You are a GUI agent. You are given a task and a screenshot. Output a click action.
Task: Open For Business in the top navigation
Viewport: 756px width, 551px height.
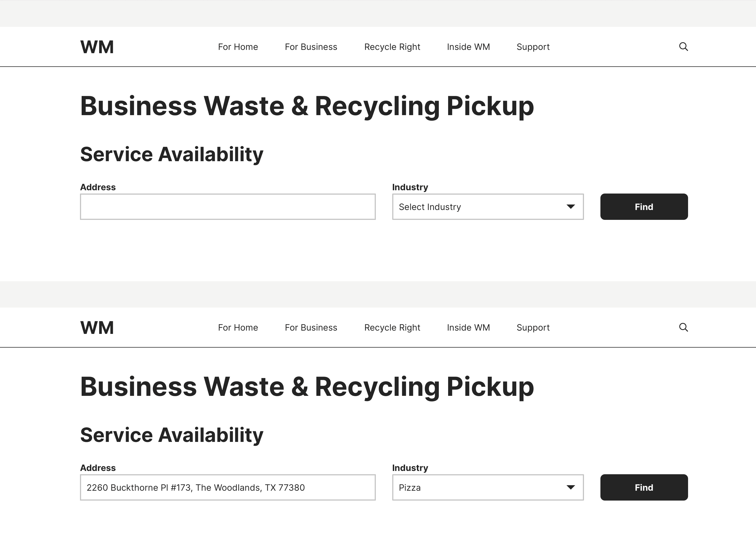click(311, 47)
